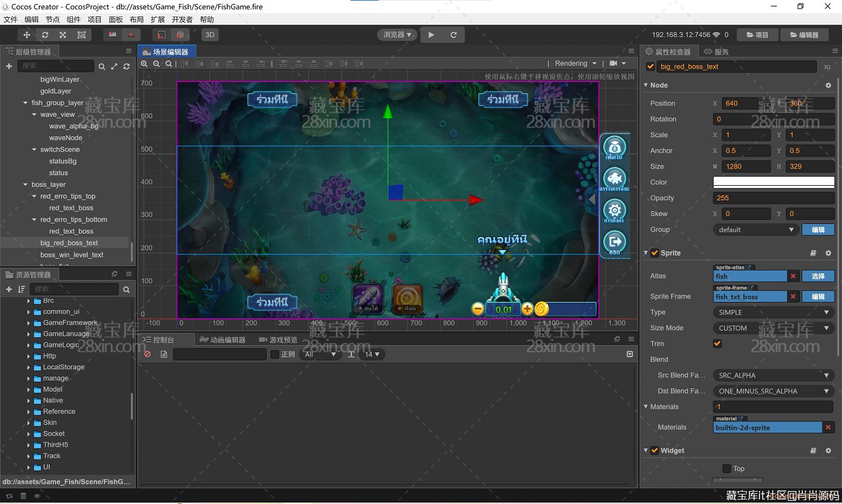Image resolution: width=842 pixels, height=504 pixels.
Task: Toggle big_red_boss_text node active checkbox
Action: point(651,67)
